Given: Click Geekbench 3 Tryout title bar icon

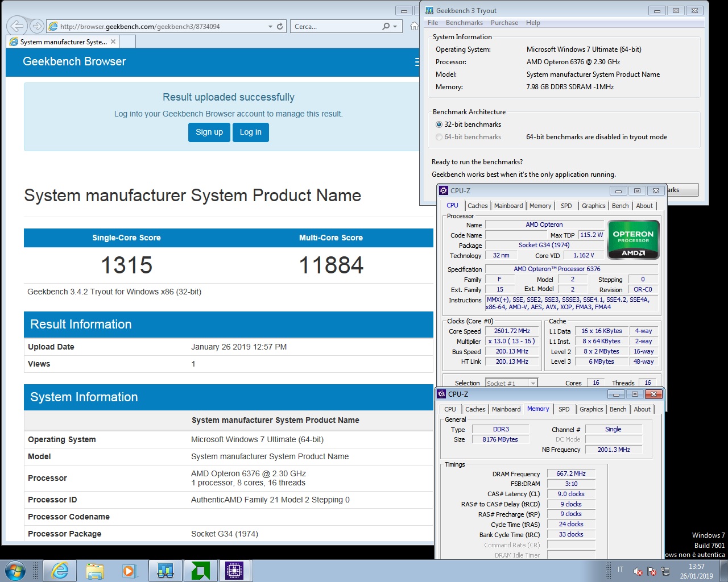Looking at the screenshot, I should [429, 10].
